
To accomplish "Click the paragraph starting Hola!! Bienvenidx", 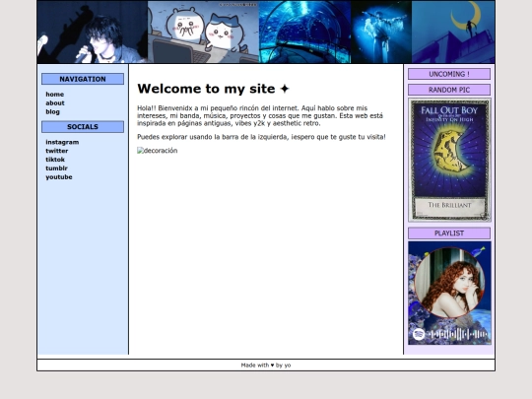I will [x=260, y=115].
